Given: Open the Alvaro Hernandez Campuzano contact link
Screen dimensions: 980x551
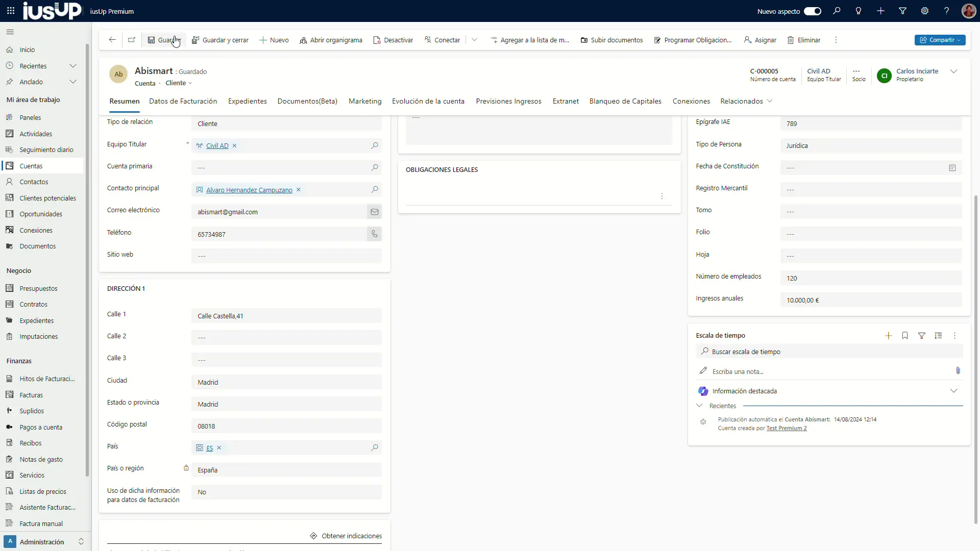Looking at the screenshot, I should click(249, 190).
